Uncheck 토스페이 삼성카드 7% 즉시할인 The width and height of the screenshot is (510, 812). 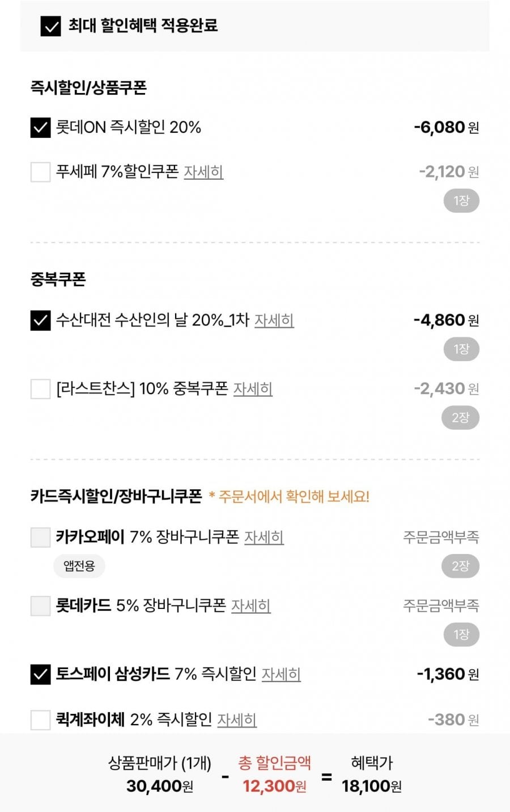pos(40,674)
